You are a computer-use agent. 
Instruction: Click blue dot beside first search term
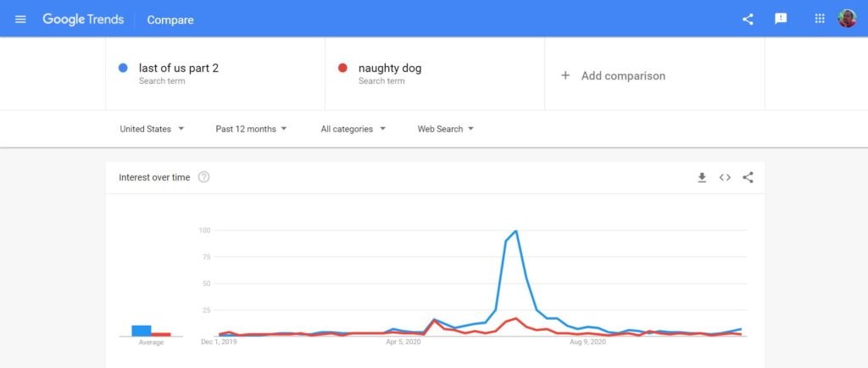124,68
